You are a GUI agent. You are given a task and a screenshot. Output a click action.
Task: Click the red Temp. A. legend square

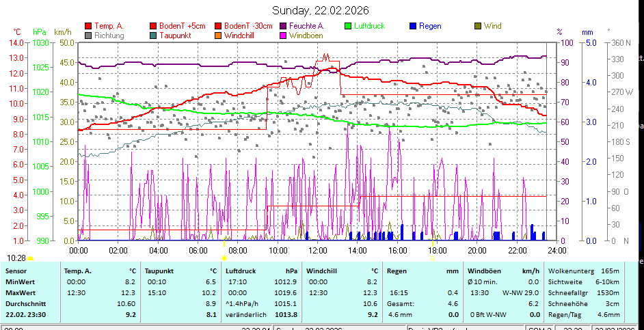[x=88, y=26]
